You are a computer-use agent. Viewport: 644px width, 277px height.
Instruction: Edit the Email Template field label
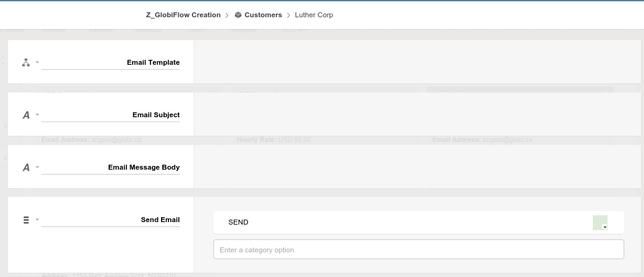[x=110, y=62]
